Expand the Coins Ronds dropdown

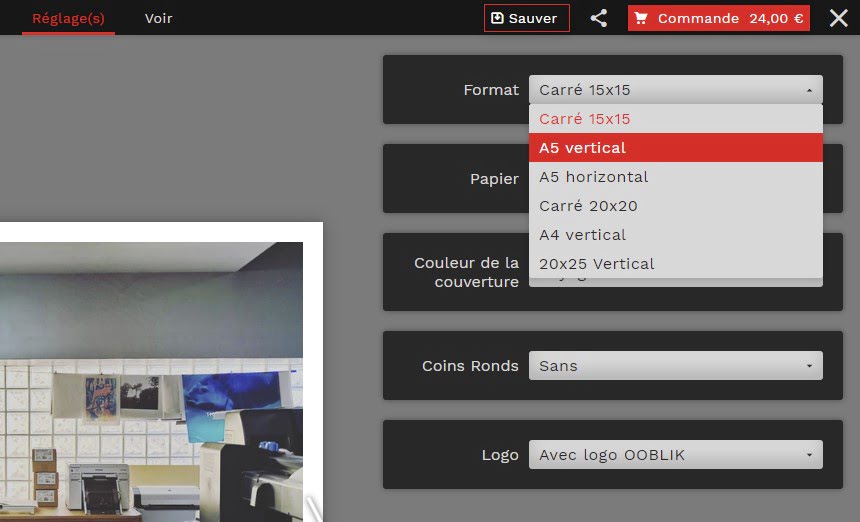tap(675, 366)
